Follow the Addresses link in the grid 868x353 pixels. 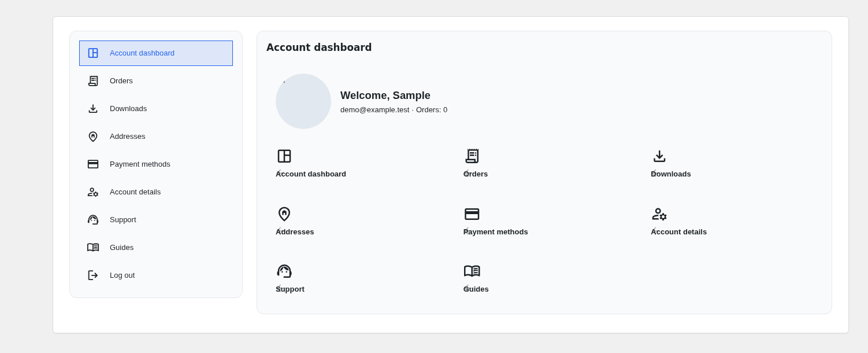[295, 232]
